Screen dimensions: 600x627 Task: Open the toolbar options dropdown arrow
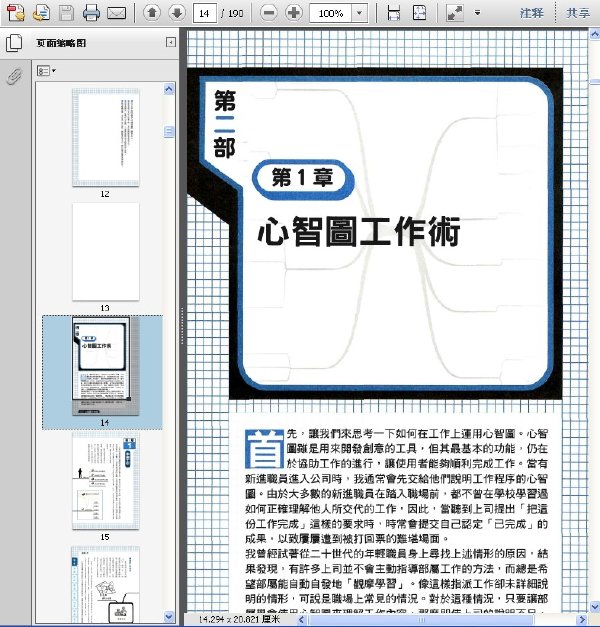coord(477,13)
